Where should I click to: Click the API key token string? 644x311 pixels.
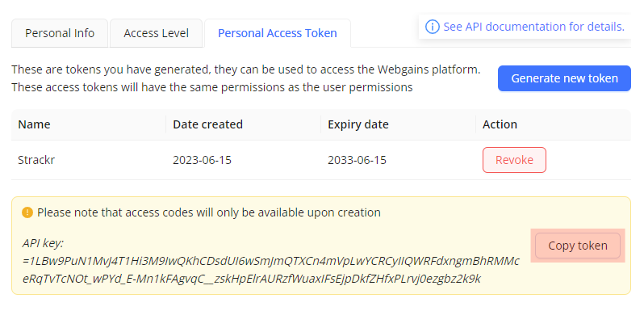click(x=271, y=270)
